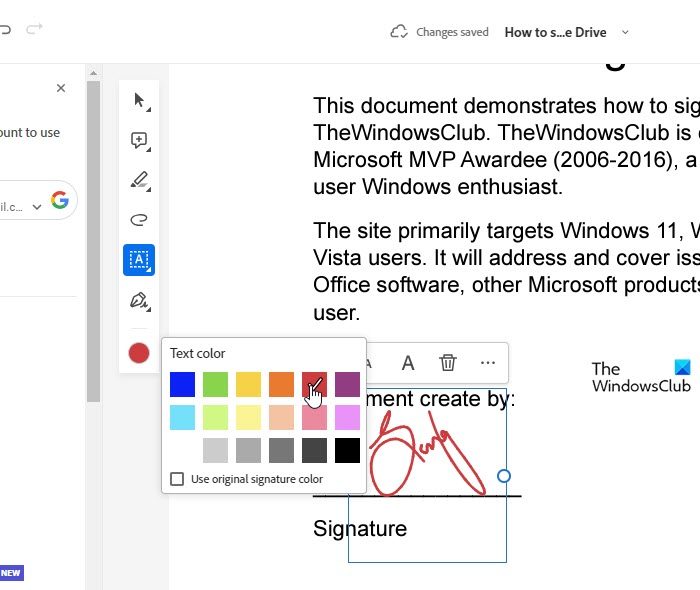Select the pale yellow swatch

coord(248,417)
